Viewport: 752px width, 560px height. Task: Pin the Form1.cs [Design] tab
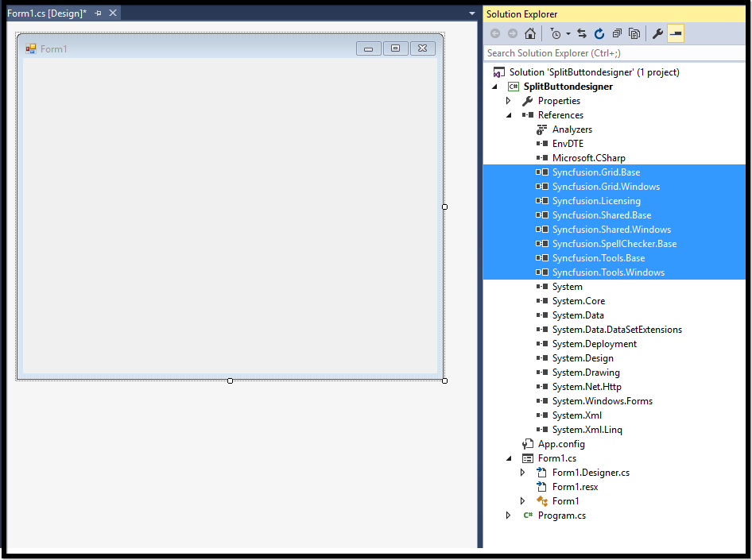click(x=99, y=14)
